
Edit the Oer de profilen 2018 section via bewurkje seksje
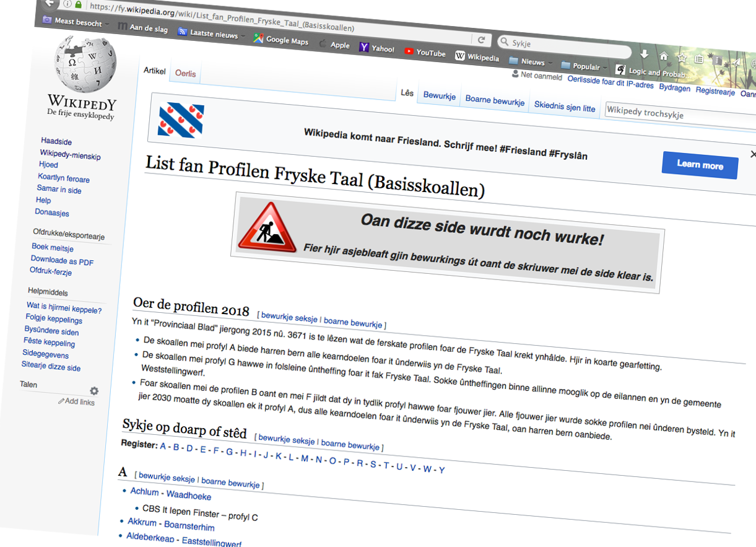pyautogui.click(x=289, y=317)
